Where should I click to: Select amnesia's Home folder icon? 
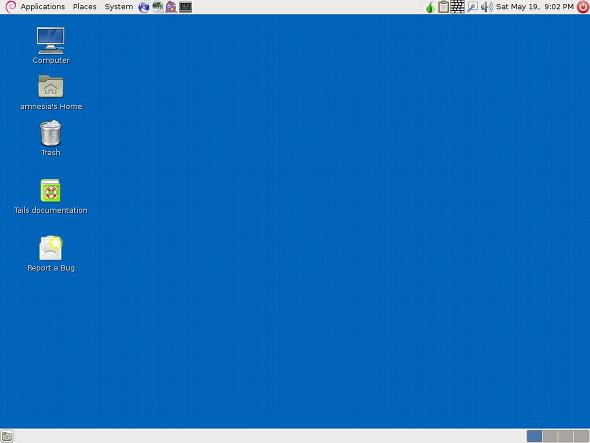coord(51,93)
